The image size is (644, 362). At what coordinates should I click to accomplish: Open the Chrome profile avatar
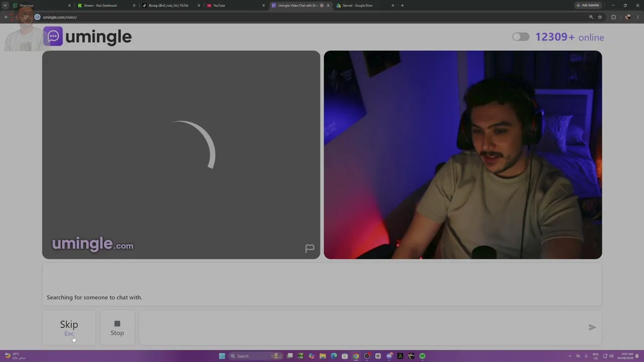point(627,17)
